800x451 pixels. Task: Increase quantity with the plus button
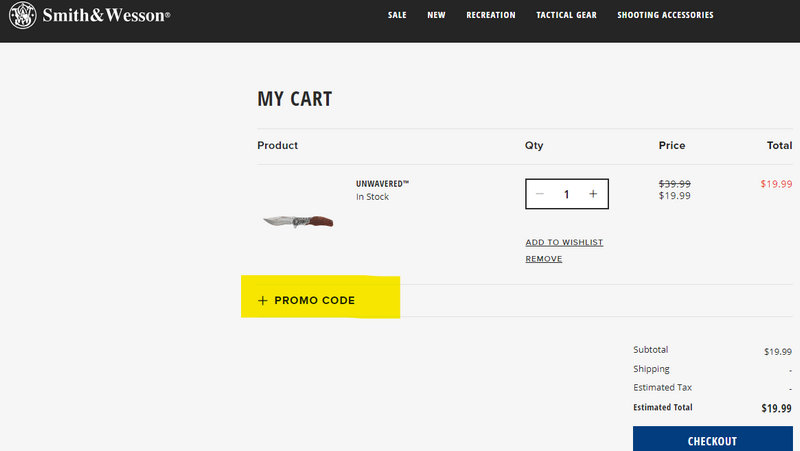593,194
